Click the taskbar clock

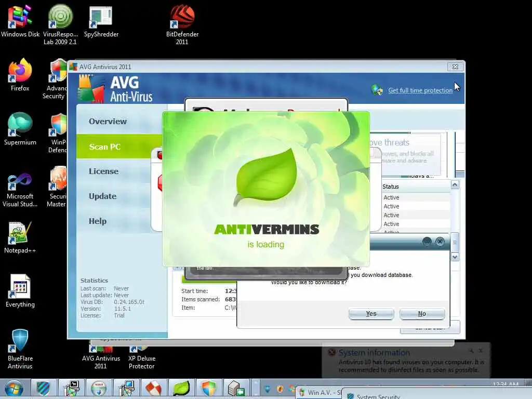[x=505, y=384]
